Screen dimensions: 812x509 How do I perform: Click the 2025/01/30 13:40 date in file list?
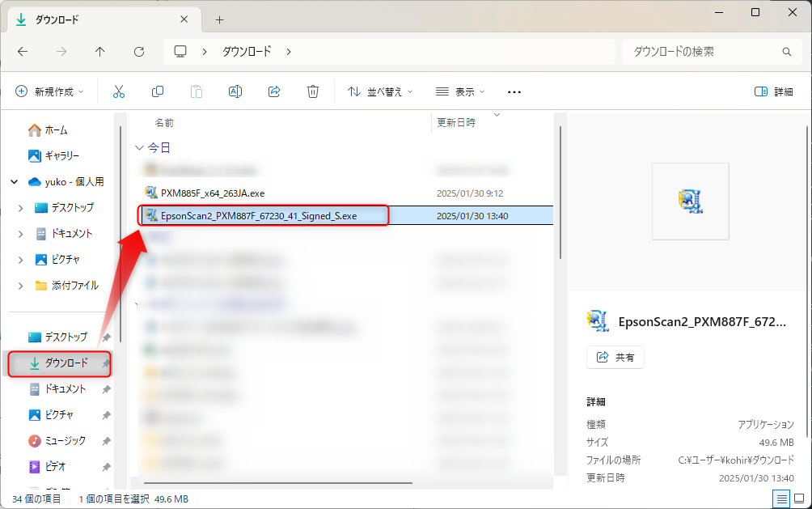point(472,216)
